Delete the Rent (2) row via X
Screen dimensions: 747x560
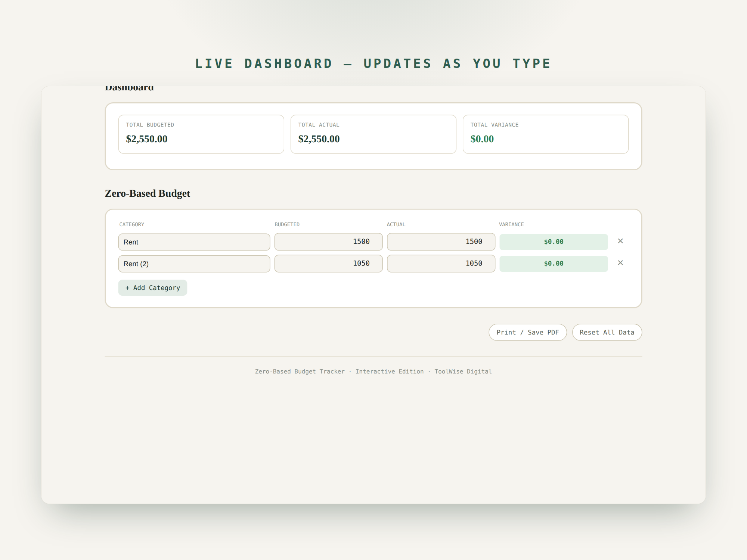pos(620,263)
